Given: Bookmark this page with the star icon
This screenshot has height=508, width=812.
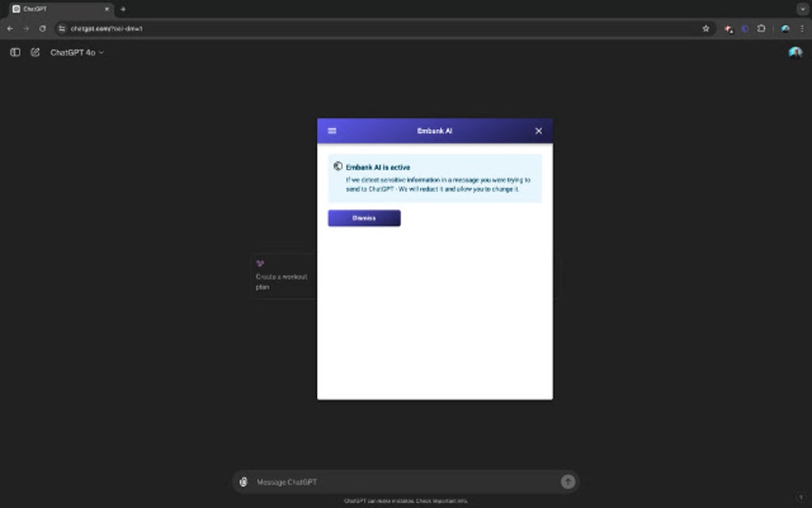Looking at the screenshot, I should [706, 28].
